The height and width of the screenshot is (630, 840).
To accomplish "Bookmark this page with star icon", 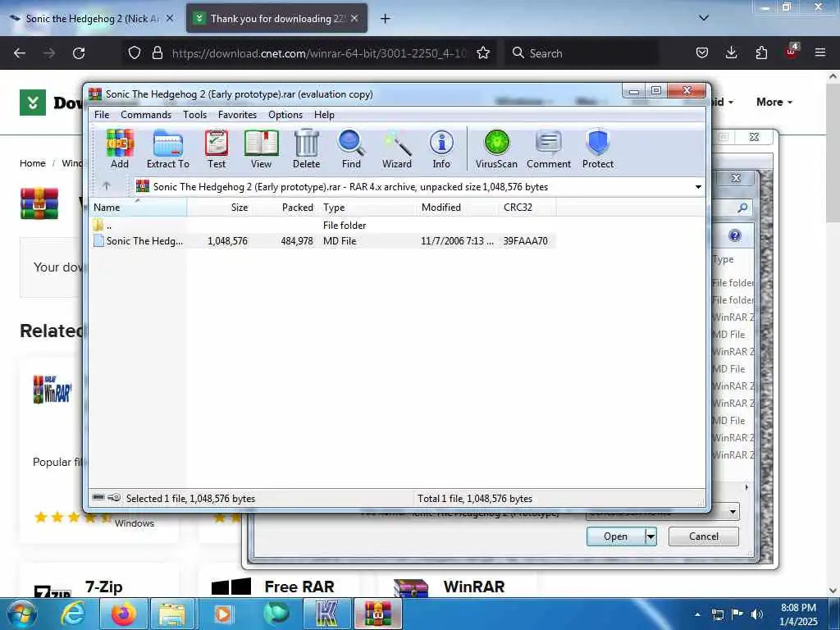I will (483, 53).
